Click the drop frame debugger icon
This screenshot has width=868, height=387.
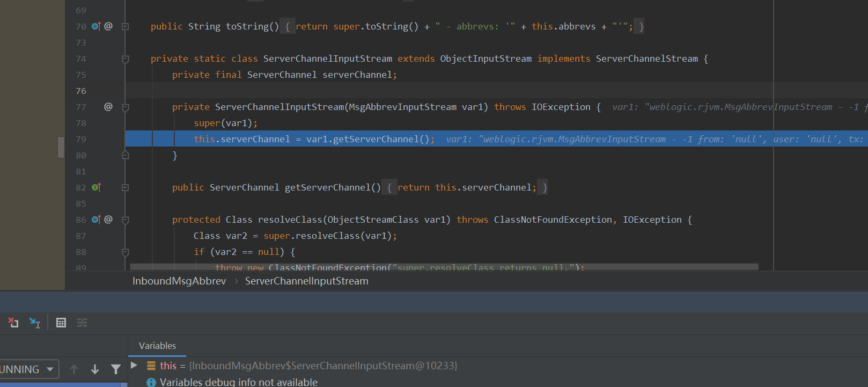point(13,323)
